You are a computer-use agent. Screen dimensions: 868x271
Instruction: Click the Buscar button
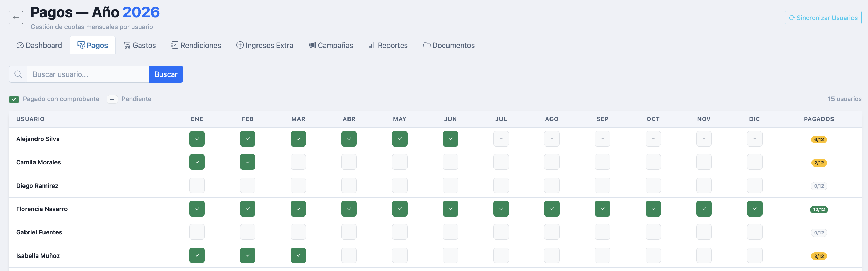[x=166, y=74]
